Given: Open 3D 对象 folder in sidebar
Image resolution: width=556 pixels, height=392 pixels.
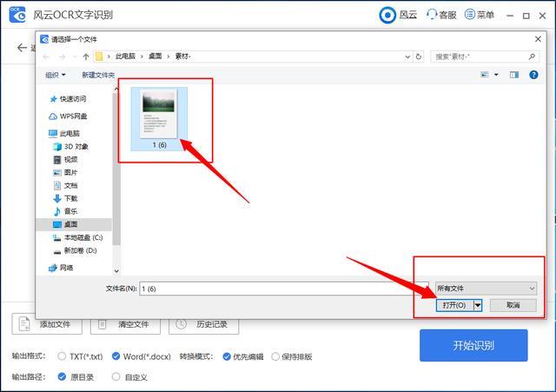Looking at the screenshot, I should pyautogui.click(x=71, y=147).
